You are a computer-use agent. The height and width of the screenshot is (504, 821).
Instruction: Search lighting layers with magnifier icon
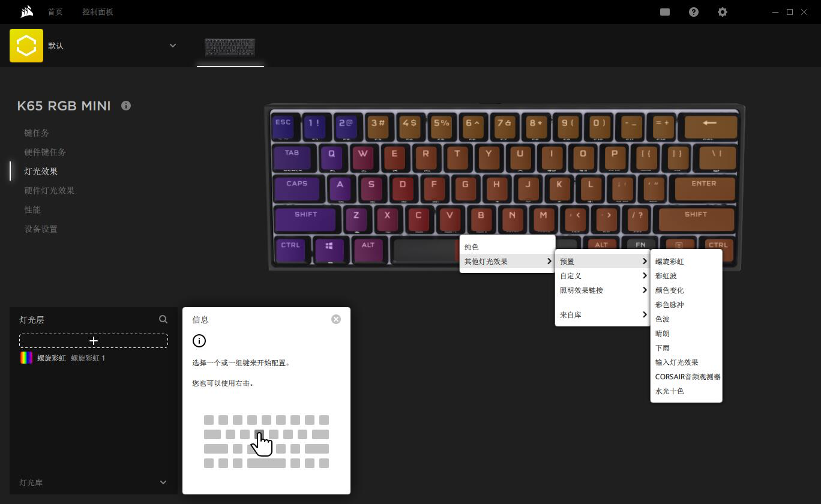pyautogui.click(x=163, y=320)
